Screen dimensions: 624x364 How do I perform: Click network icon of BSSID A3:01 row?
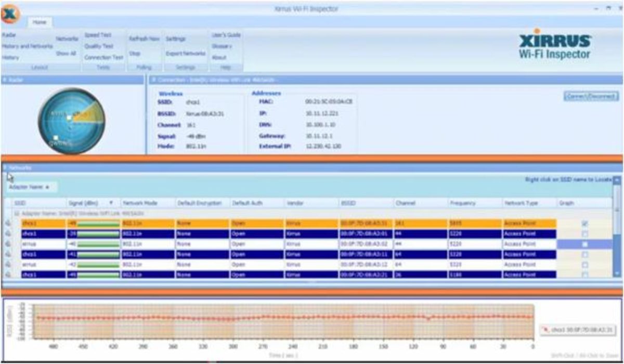(x=8, y=234)
